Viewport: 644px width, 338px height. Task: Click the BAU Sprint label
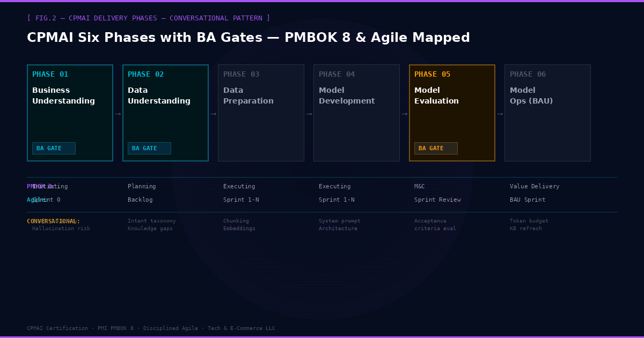tap(528, 200)
